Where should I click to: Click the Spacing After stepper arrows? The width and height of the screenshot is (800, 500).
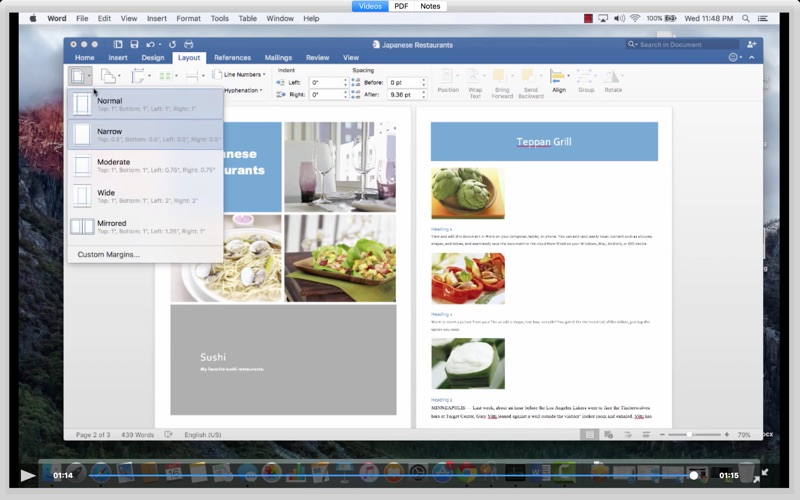[x=423, y=94]
